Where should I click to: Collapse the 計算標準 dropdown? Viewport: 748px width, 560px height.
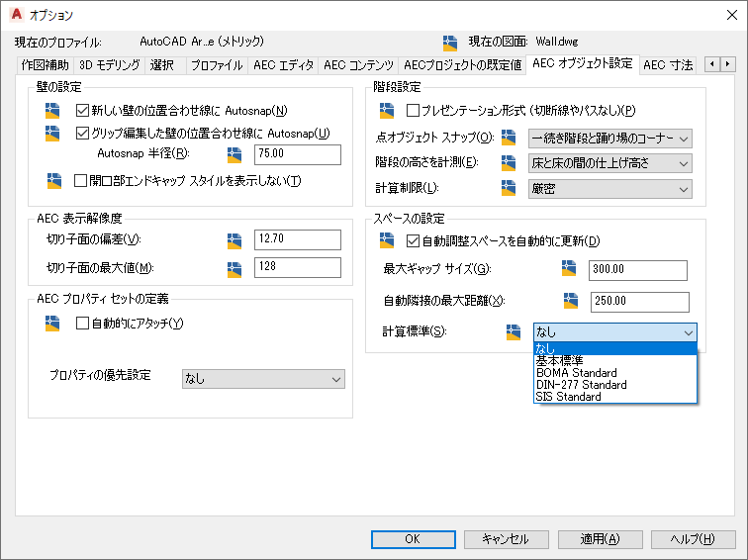[x=614, y=332]
